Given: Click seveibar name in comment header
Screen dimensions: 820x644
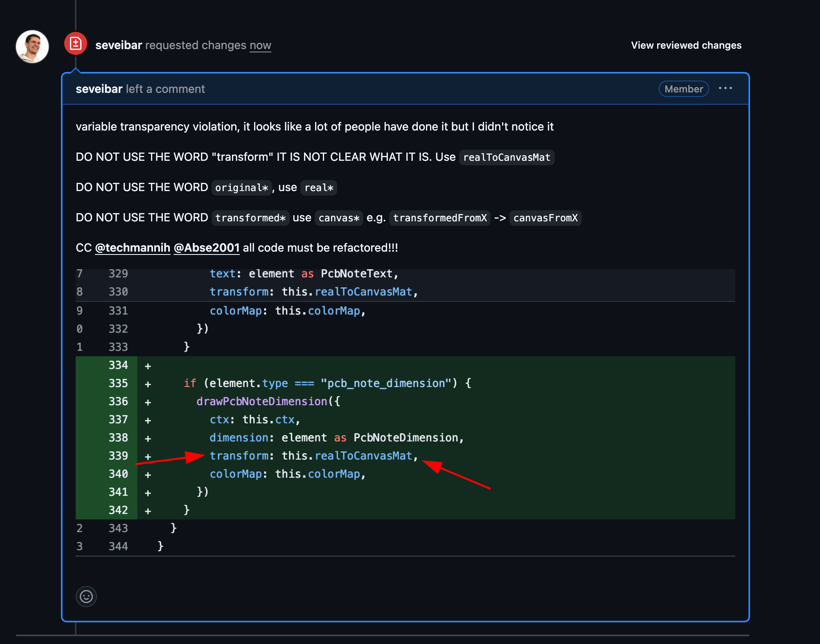Looking at the screenshot, I should pyautogui.click(x=99, y=89).
